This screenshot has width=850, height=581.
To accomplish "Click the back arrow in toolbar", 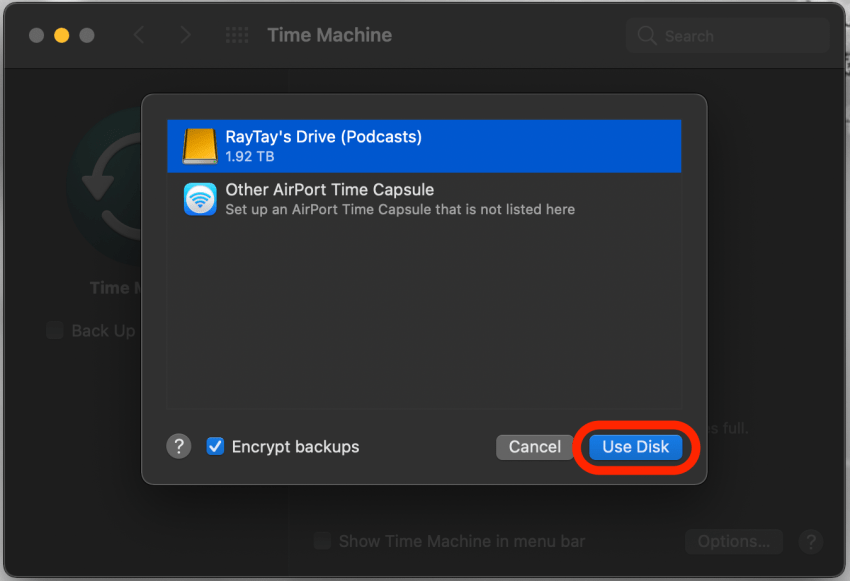I will (139, 35).
